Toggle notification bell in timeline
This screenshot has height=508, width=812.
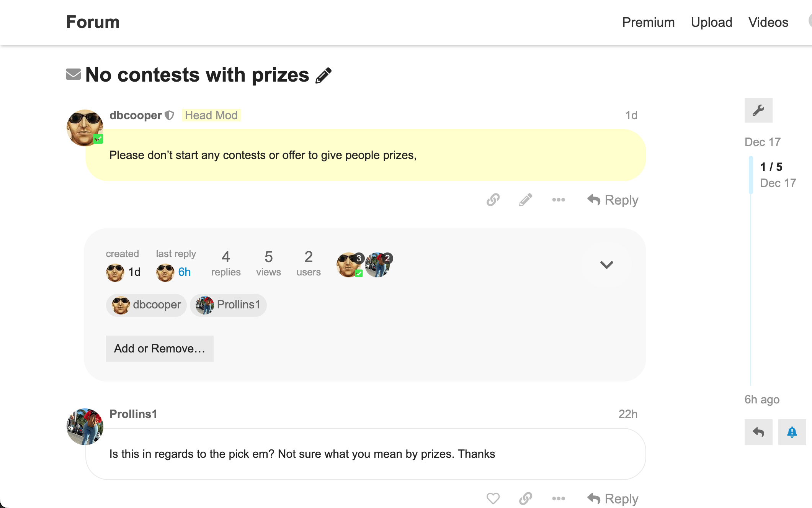(792, 432)
